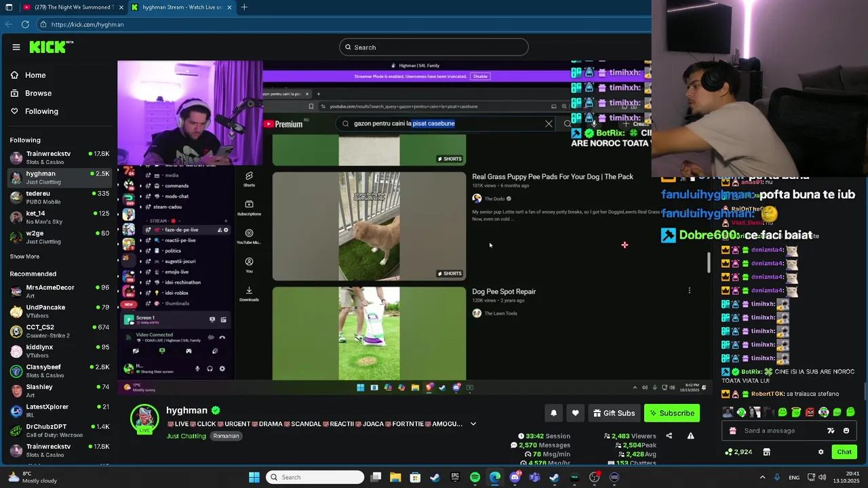Click the report warning triangle icon

(x=690, y=436)
